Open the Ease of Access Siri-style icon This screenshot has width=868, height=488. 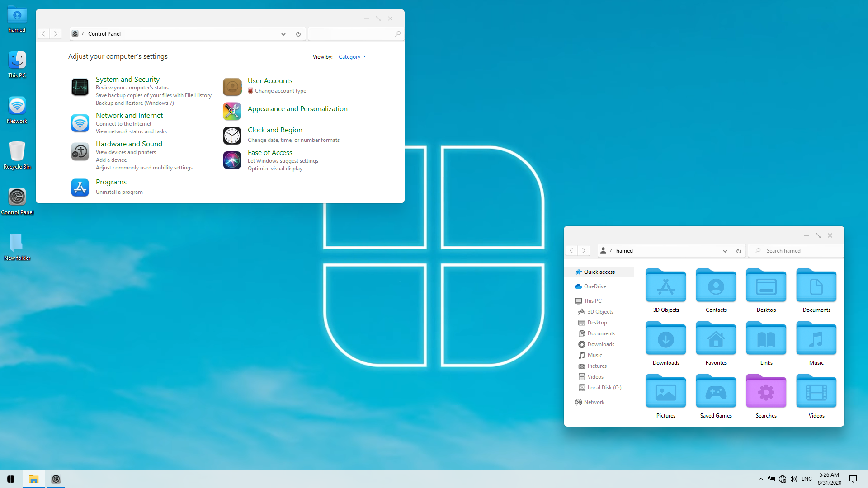(232, 160)
